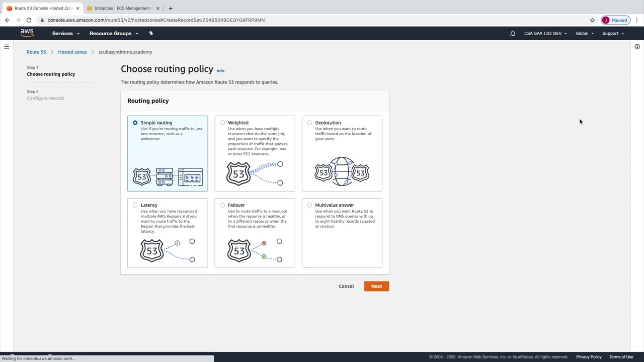
Task: Click the Weighted routing description text
Action: [x=258, y=141]
